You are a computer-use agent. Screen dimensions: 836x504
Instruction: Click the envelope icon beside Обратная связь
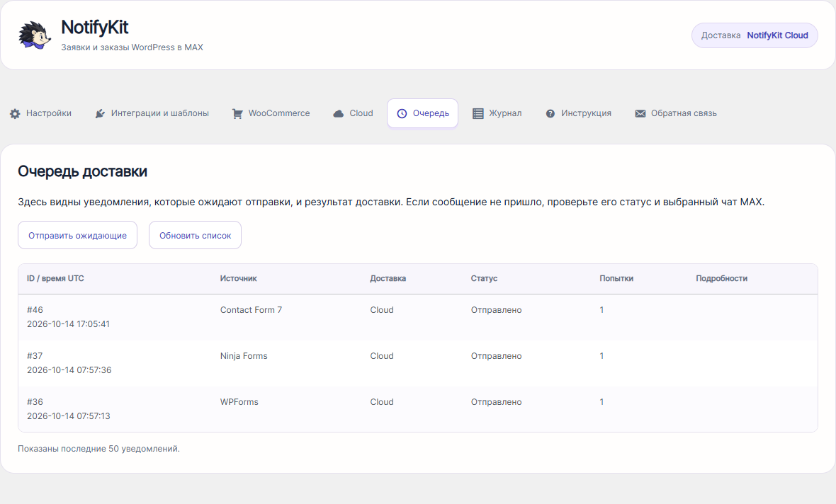640,113
